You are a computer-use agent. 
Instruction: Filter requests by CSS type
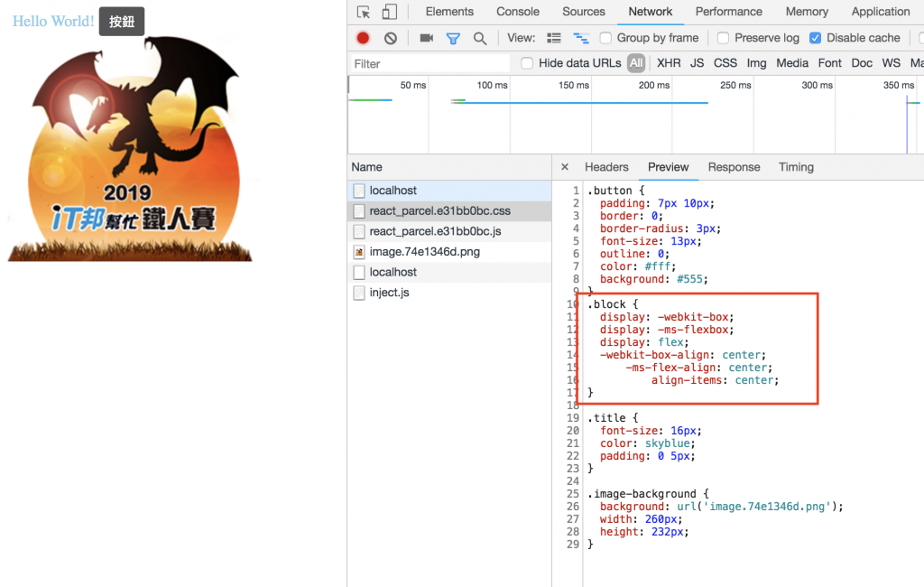pyautogui.click(x=725, y=63)
